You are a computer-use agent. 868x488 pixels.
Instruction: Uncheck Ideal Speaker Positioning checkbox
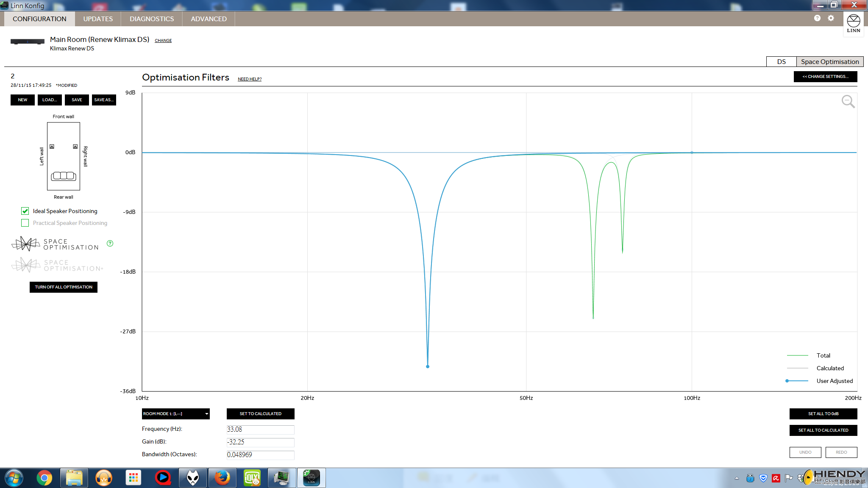coord(25,211)
